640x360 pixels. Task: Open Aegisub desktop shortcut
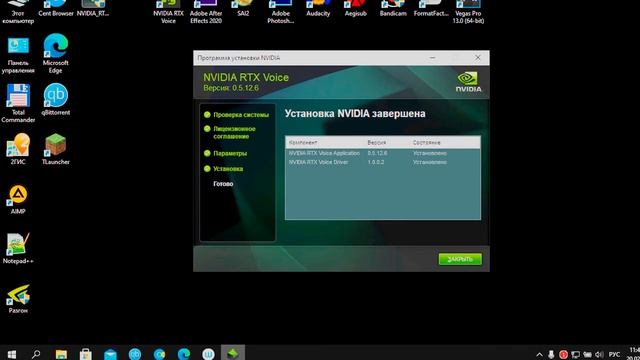356,8
